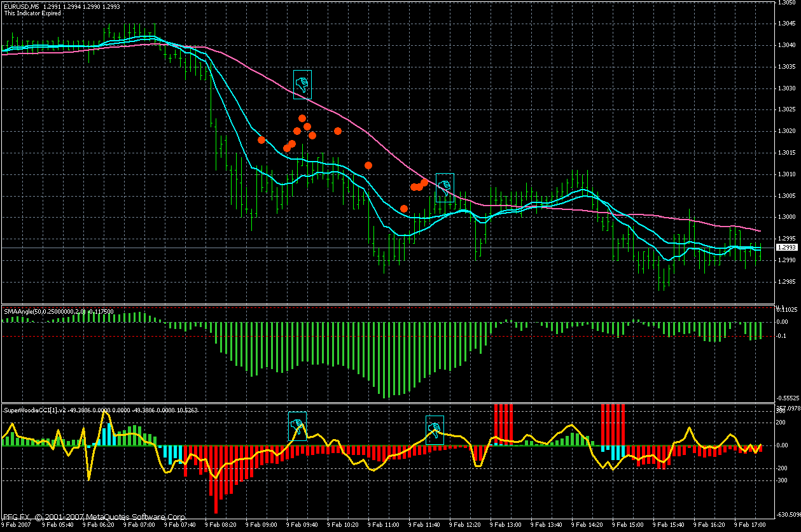Select the cyan CCI bars near 06:20
The image size is (801, 532).
tap(108, 433)
